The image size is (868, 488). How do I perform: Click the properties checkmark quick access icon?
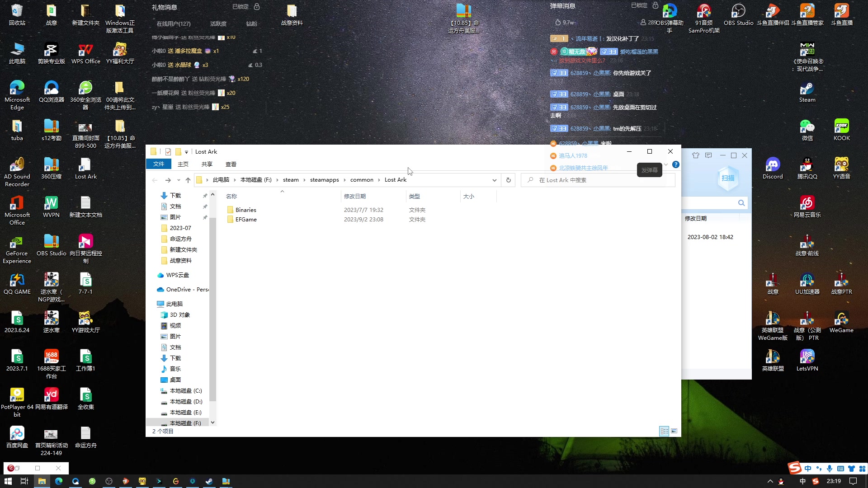pyautogui.click(x=168, y=152)
